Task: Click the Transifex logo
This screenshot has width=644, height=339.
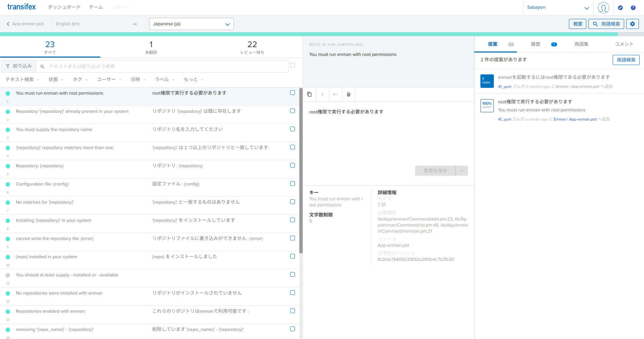Action: point(22,7)
